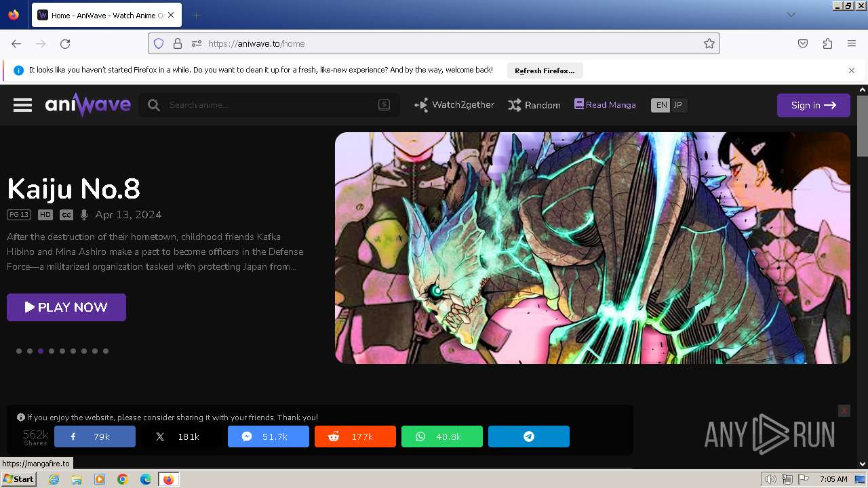Screen dimensions: 868x488
Task: Select third carousel dot
Action: (x=41, y=351)
